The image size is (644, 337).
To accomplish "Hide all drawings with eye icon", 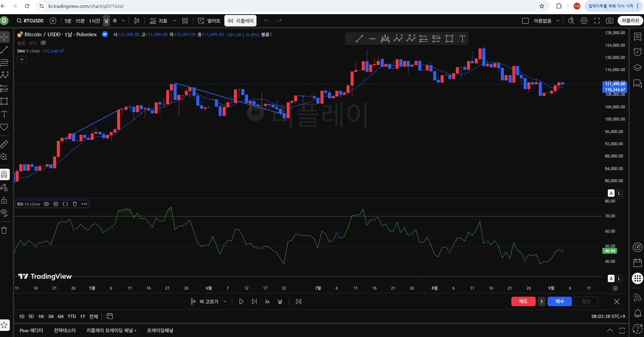I will [x=4, y=213].
